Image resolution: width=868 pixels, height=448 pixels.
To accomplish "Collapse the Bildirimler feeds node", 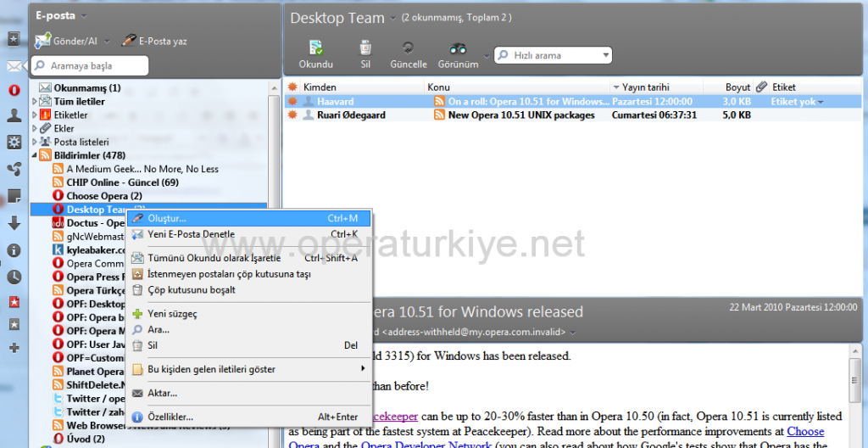I will pos(34,155).
